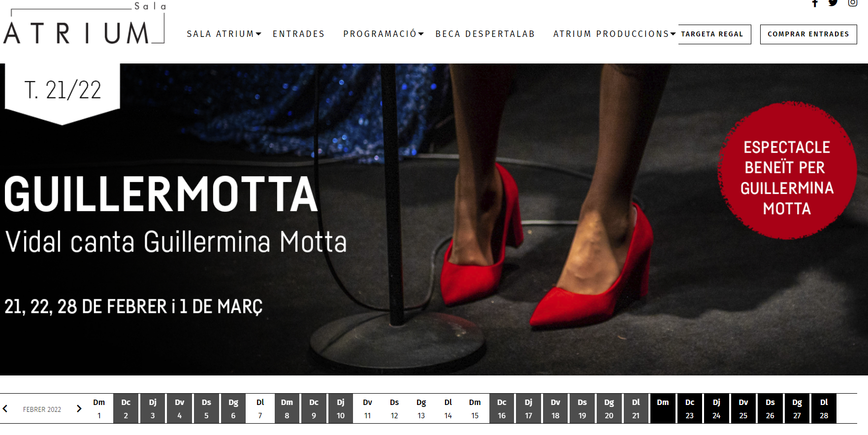Click the Guillermotta hero banner image

click(434, 219)
